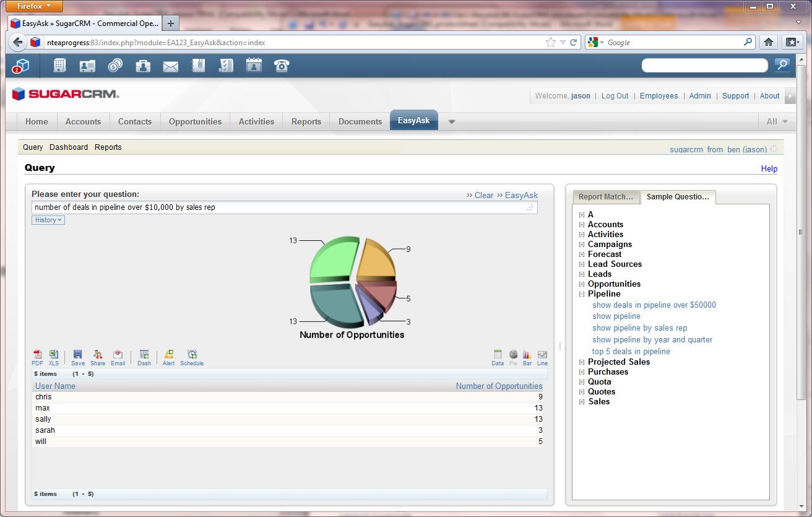Click the task checklist icon in top toolbar
The image size is (812, 517).
pyautogui.click(x=226, y=65)
